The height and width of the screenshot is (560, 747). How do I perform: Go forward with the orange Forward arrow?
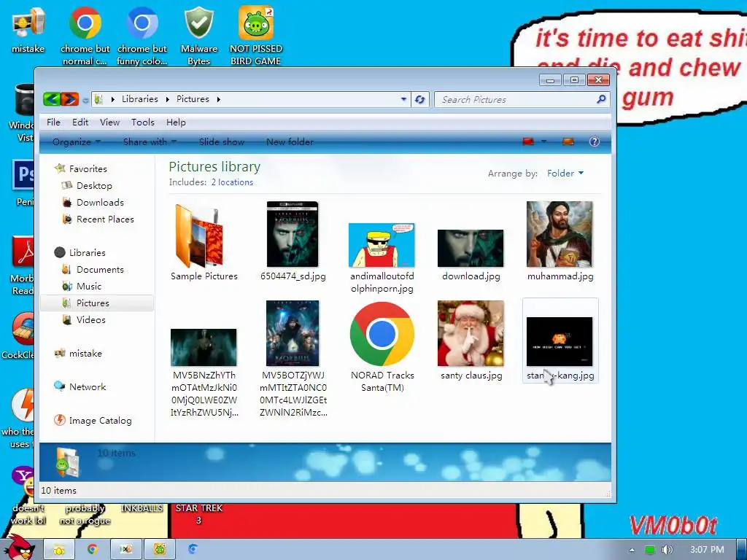69,99
